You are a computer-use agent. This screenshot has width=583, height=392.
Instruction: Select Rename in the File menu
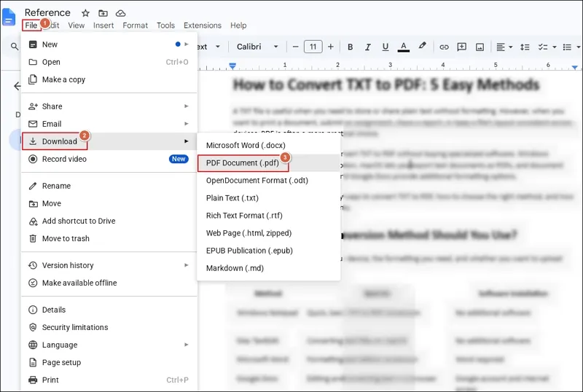point(109,186)
